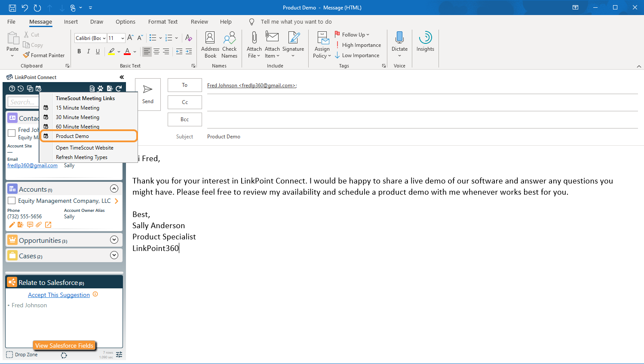The width and height of the screenshot is (644, 364).
Task: Open LinkPoint Connect help icon
Action: pyautogui.click(x=12, y=89)
